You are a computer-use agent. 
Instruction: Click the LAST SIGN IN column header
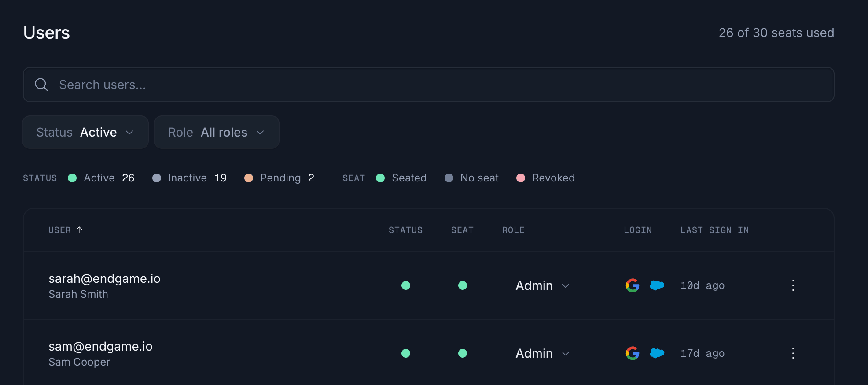(x=714, y=230)
